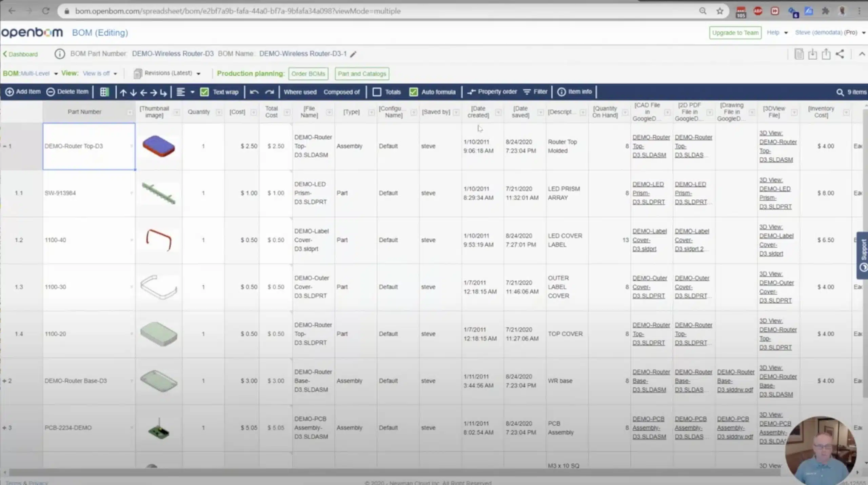Open Order BOMs
This screenshot has height=485, width=868.
point(308,74)
